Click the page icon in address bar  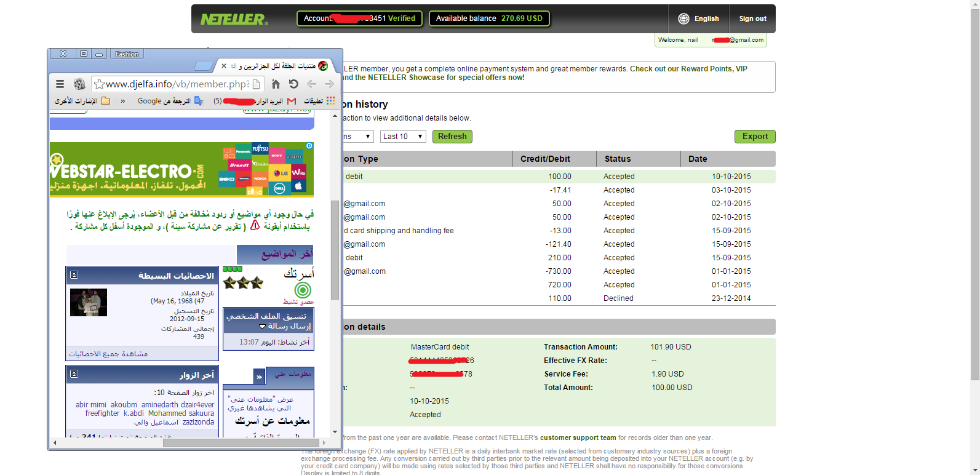coord(257,84)
